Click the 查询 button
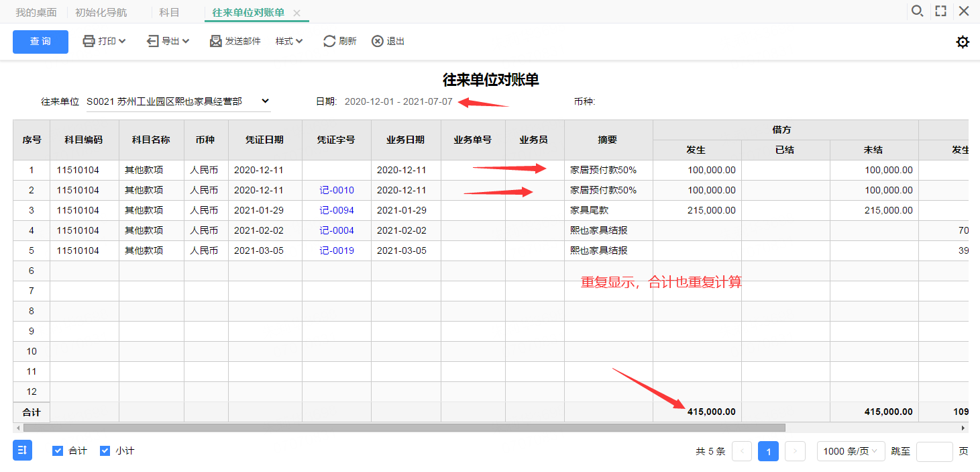Screen dimensions: 980x472 pos(40,42)
